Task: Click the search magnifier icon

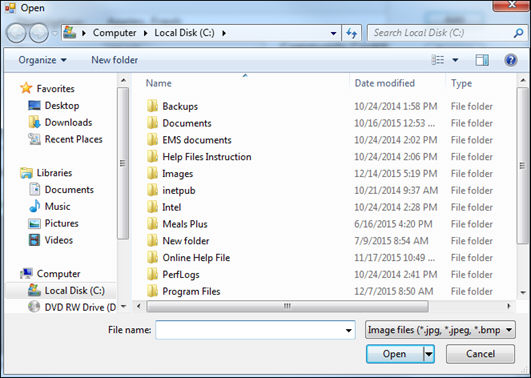Action: pyautogui.click(x=518, y=33)
